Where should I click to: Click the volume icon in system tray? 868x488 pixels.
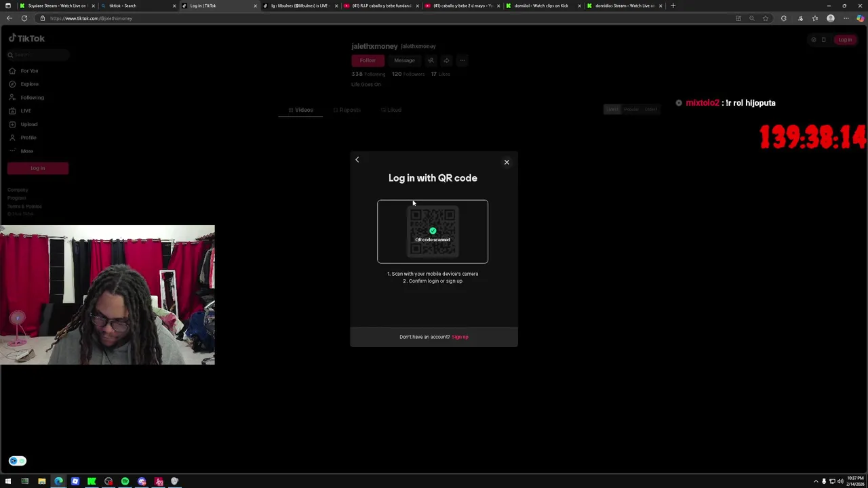840,481
